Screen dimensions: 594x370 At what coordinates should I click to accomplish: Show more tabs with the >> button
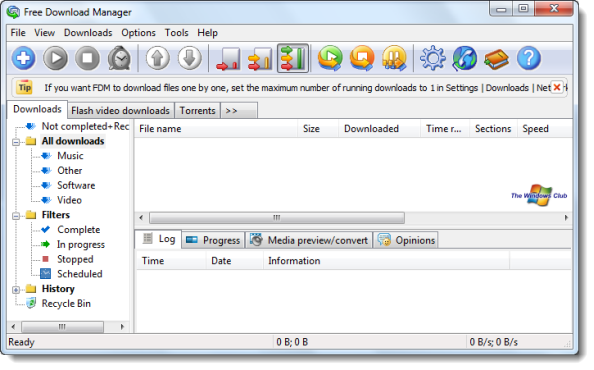tap(239, 111)
